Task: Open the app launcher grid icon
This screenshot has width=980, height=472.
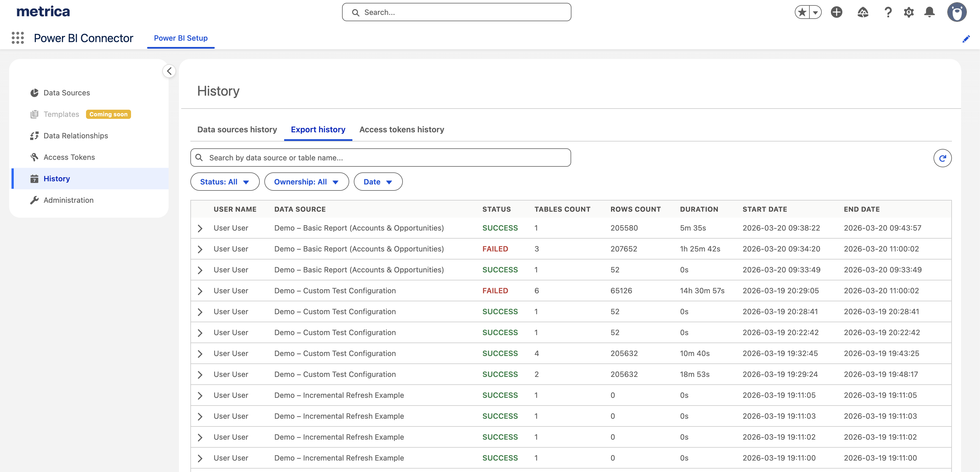Action: pyautogui.click(x=17, y=38)
